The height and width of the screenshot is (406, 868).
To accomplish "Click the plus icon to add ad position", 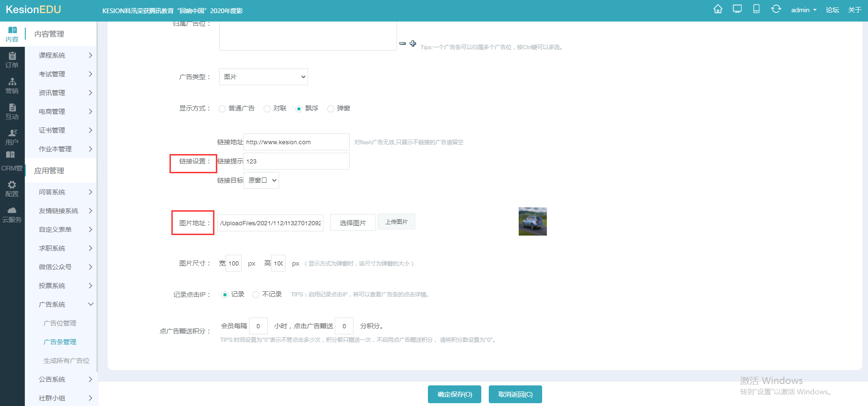I will [412, 44].
